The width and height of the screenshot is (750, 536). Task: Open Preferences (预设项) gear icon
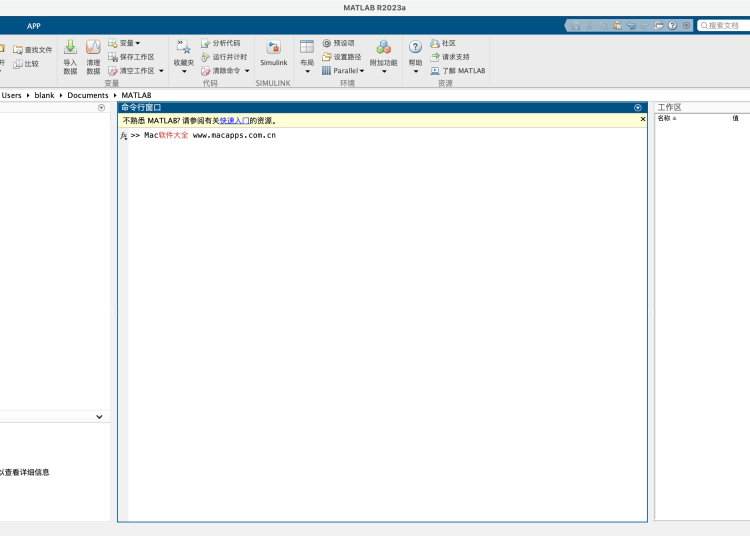326,44
